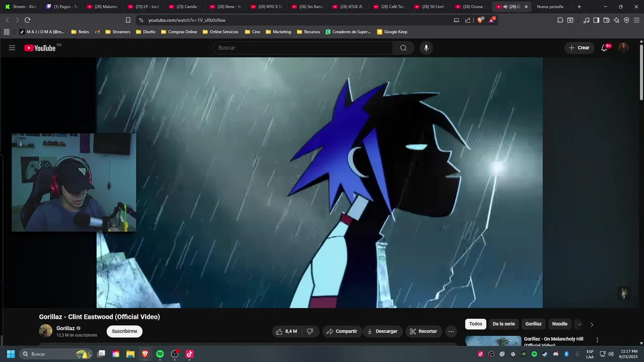
Task: Open the Google Keep bookmark
Action: click(392, 32)
